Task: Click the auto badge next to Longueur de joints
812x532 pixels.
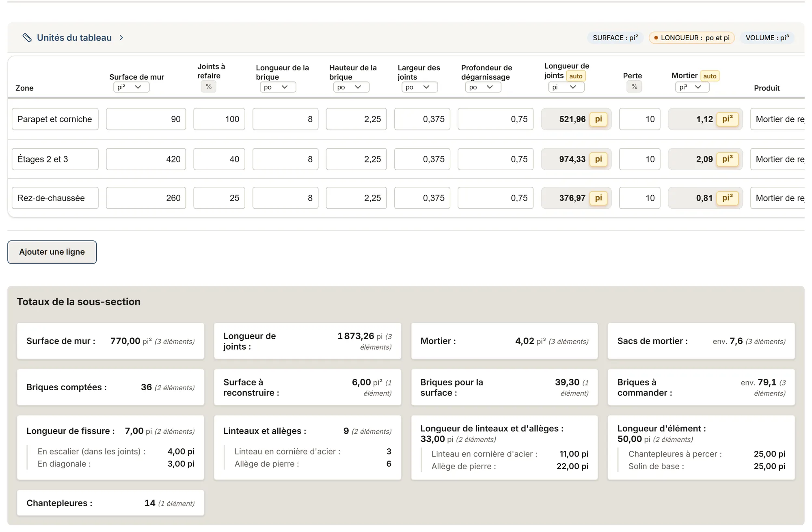Action: (x=576, y=76)
